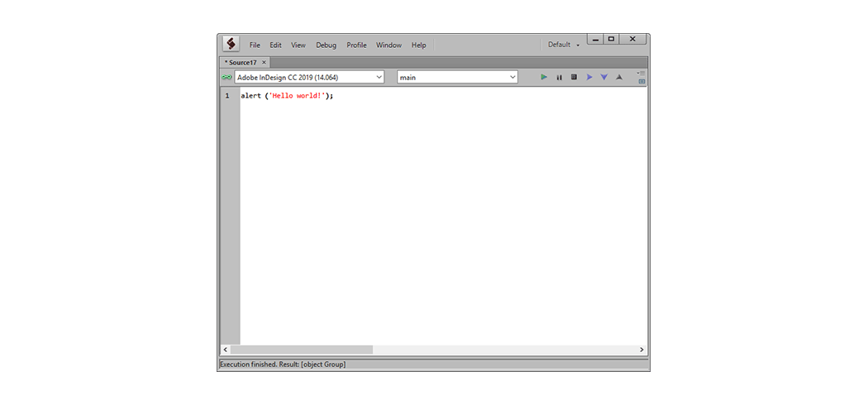Viewport: 868px width, 405px height.
Task: Open the Default workspace dropdown
Action: (x=564, y=45)
